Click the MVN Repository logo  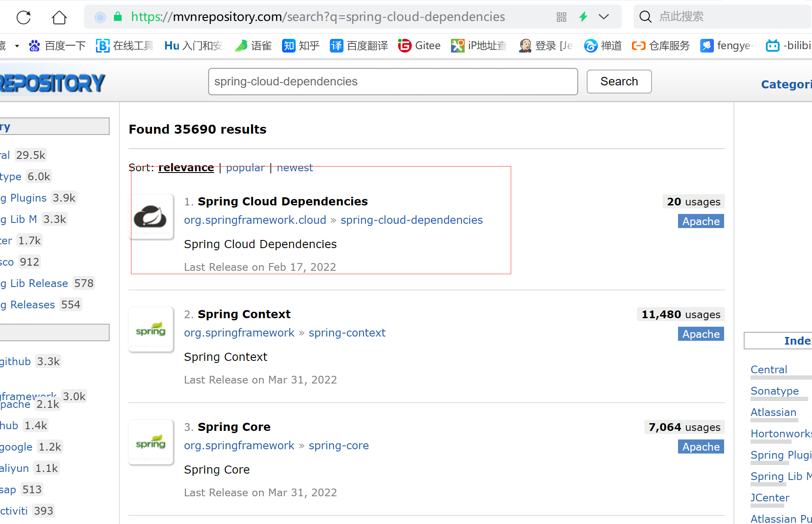point(52,83)
